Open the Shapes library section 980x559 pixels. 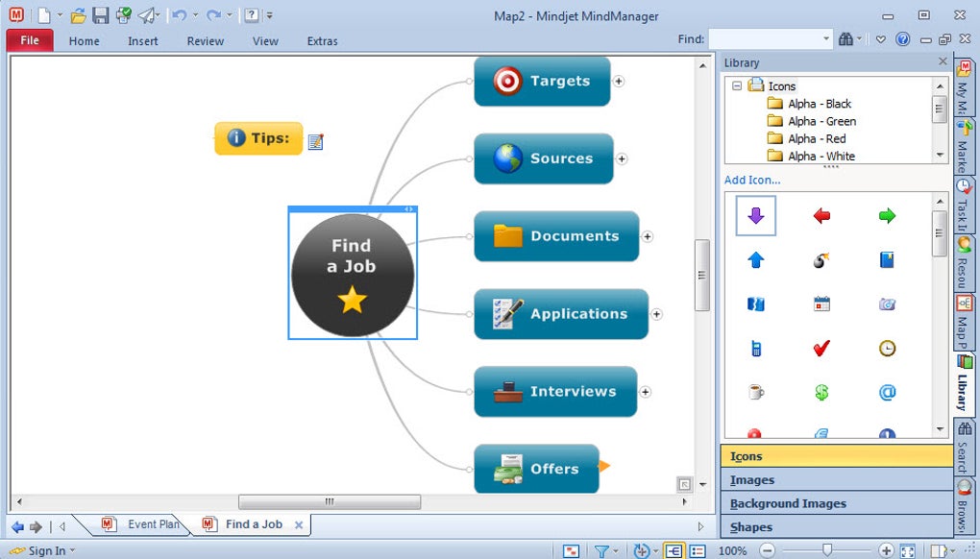[836, 527]
